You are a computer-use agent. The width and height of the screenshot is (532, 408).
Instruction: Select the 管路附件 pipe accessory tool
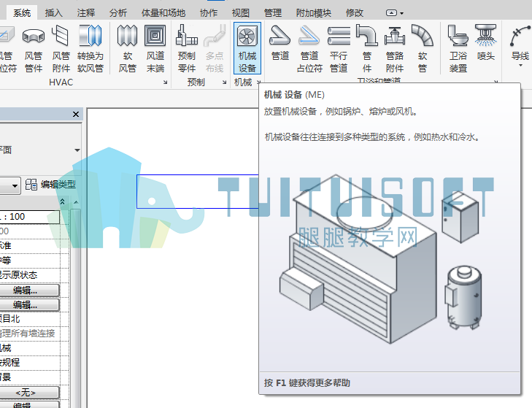(395, 49)
